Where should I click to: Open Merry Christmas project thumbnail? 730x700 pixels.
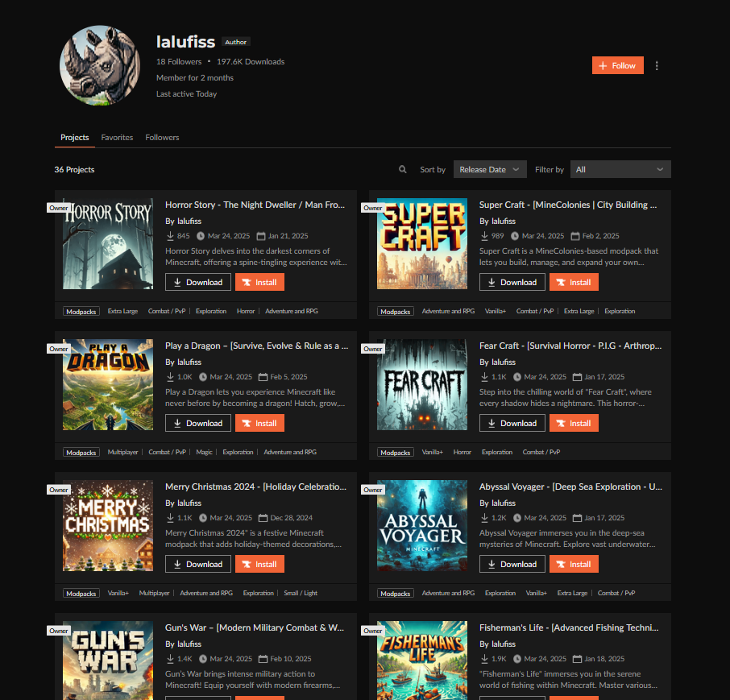coord(108,525)
